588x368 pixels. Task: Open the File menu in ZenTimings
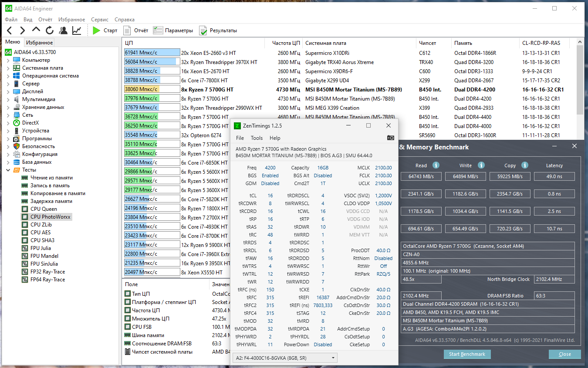pyautogui.click(x=240, y=138)
